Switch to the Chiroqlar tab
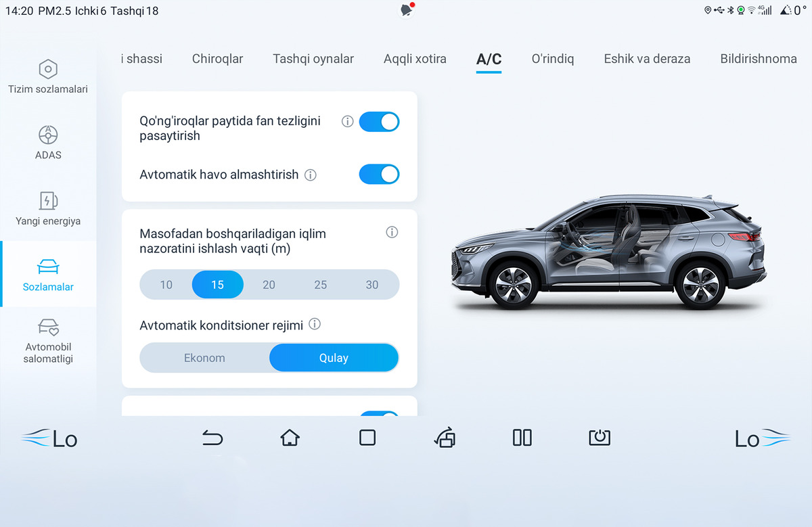This screenshot has height=527, width=812. pyautogui.click(x=217, y=59)
